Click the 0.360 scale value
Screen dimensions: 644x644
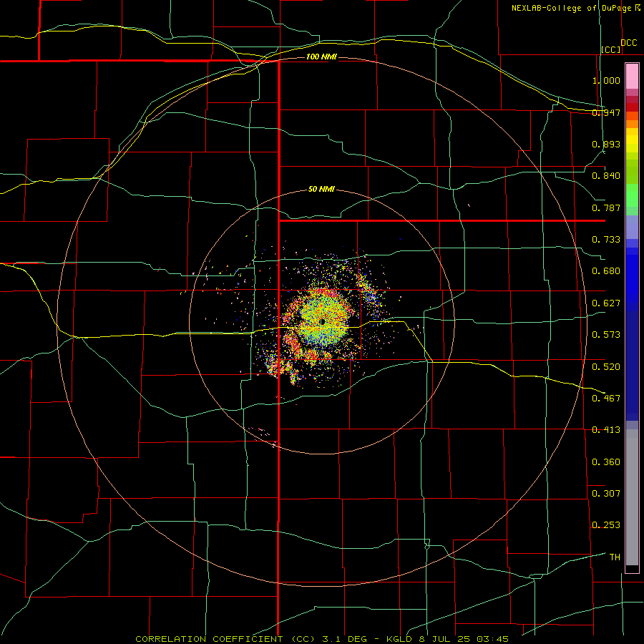point(606,462)
